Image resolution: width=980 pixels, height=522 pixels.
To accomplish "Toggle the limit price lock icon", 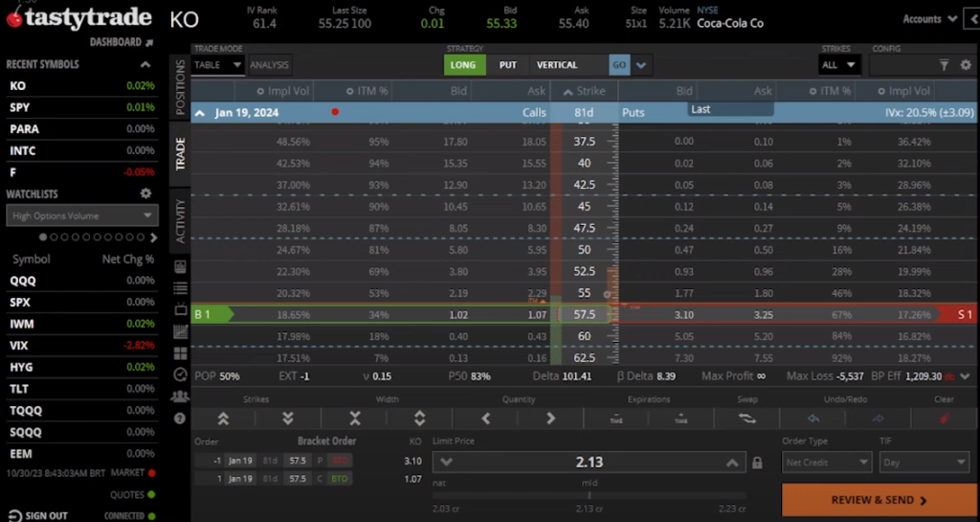I will point(758,463).
